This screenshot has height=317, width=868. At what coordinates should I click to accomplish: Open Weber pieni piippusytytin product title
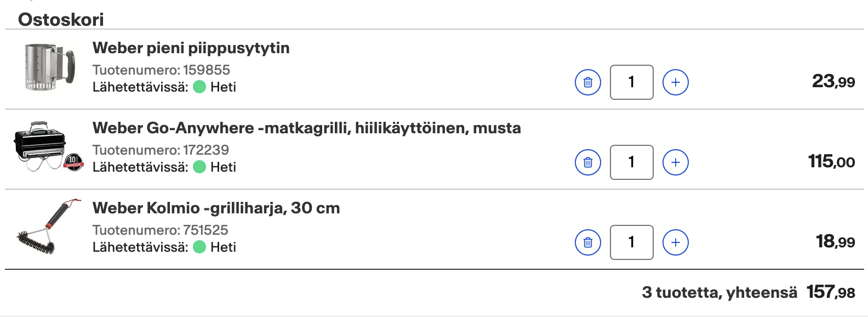coord(191,48)
